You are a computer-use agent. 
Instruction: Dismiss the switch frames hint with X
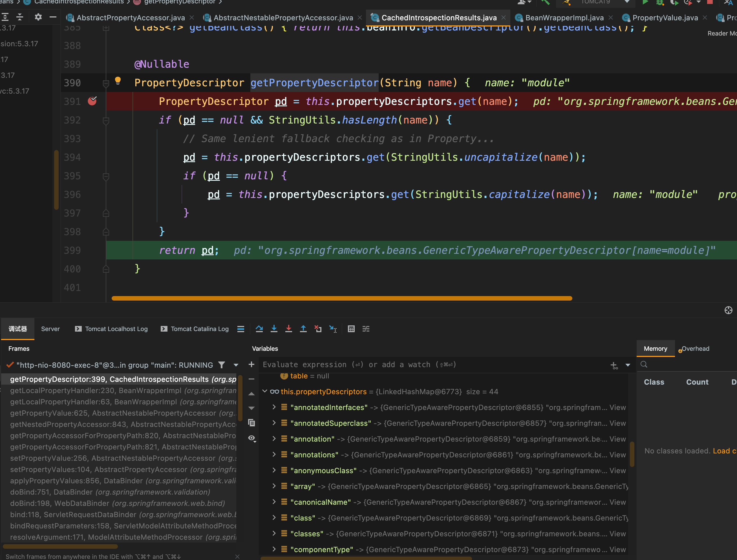(x=237, y=556)
